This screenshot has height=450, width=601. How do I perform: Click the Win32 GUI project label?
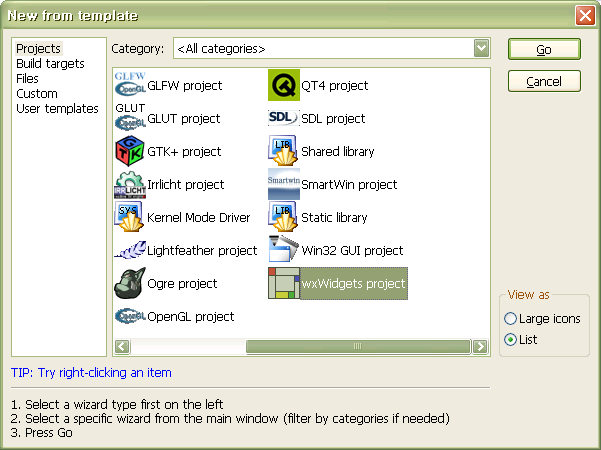click(x=352, y=250)
